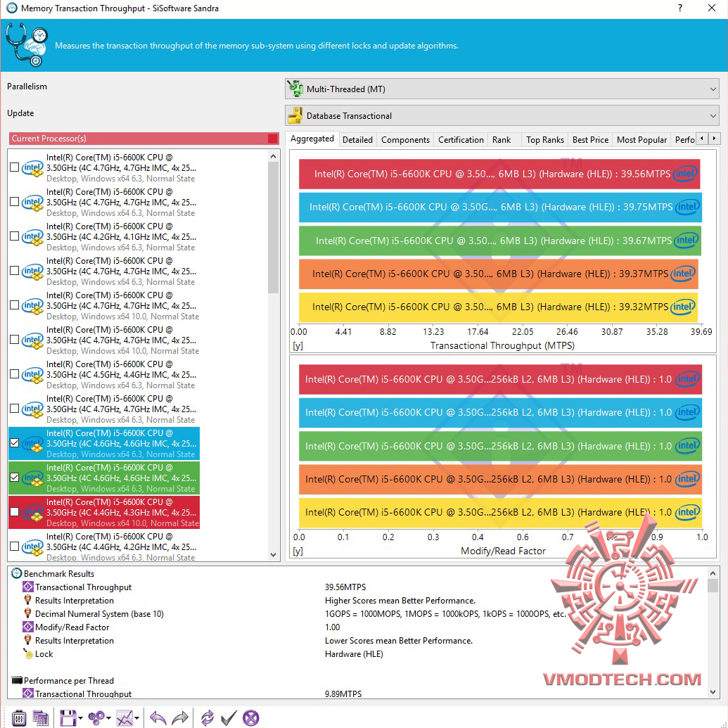Uncheck the blue-highlighted 4C 4.6GHz entry
728x728 pixels.
click(14, 443)
